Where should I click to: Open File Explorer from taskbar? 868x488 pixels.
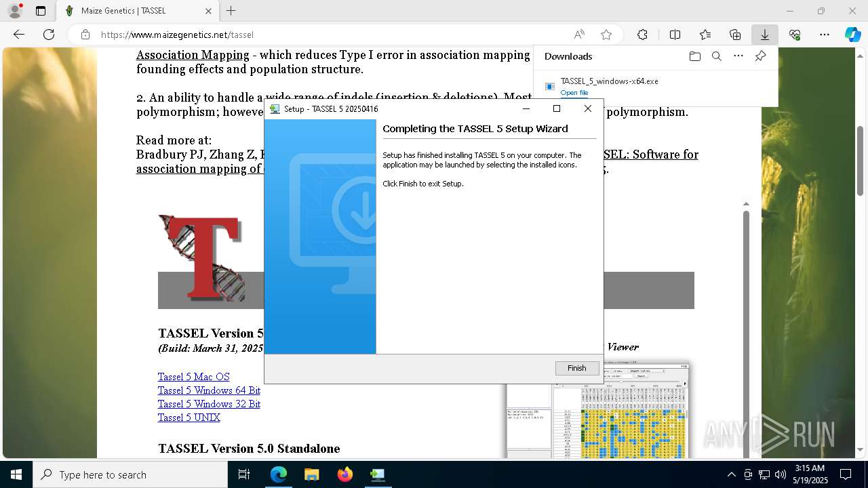click(x=311, y=474)
